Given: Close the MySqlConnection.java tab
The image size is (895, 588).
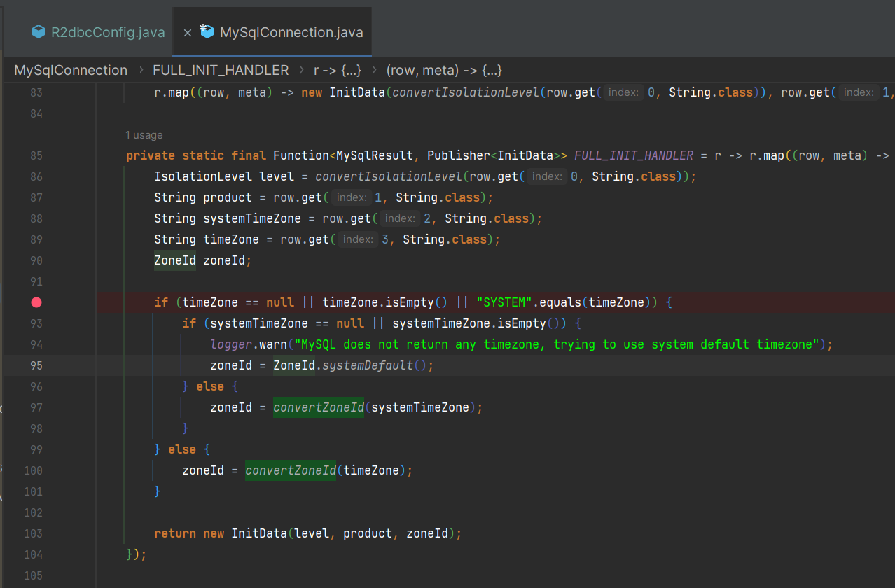Looking at the screenshot, I should coord(188,33).
